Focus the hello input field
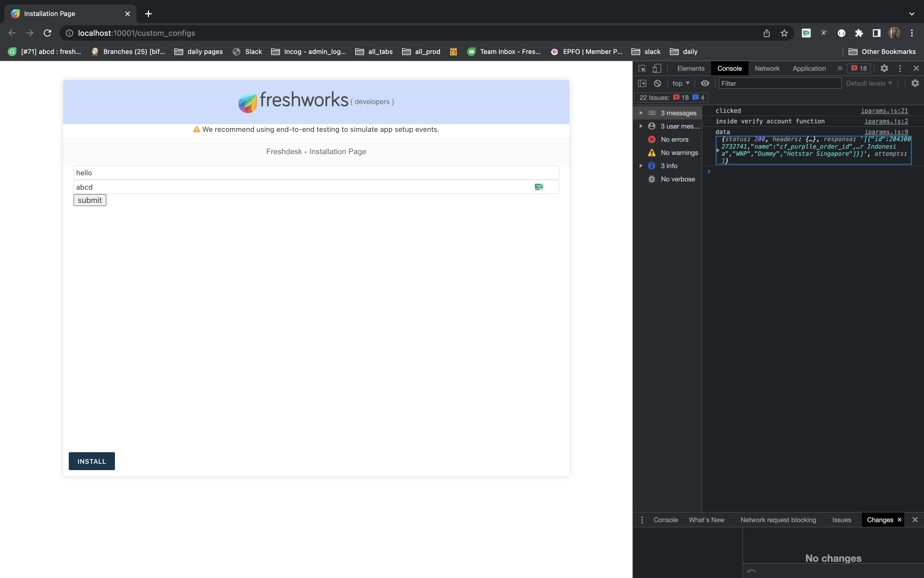This screenshot has height=578, width=924. point(316,173)
